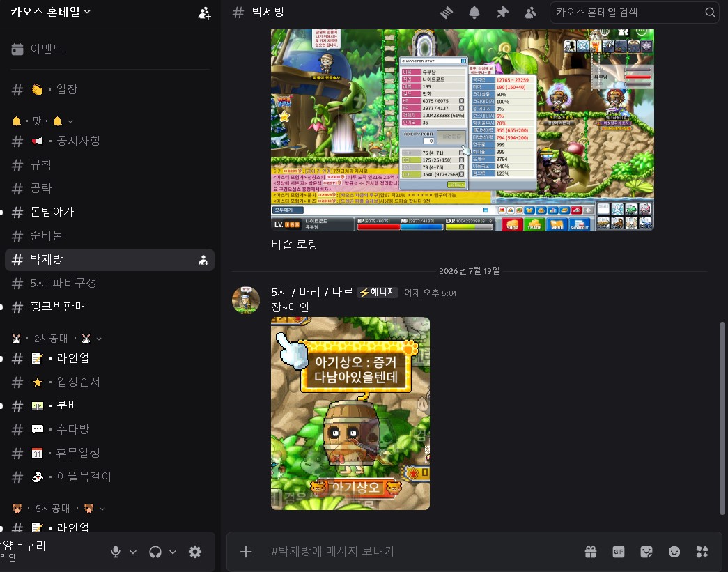This screenshot has width=728, height=572.
Task: Show pinned messages with the pin icon
Action: click(502, 13)
